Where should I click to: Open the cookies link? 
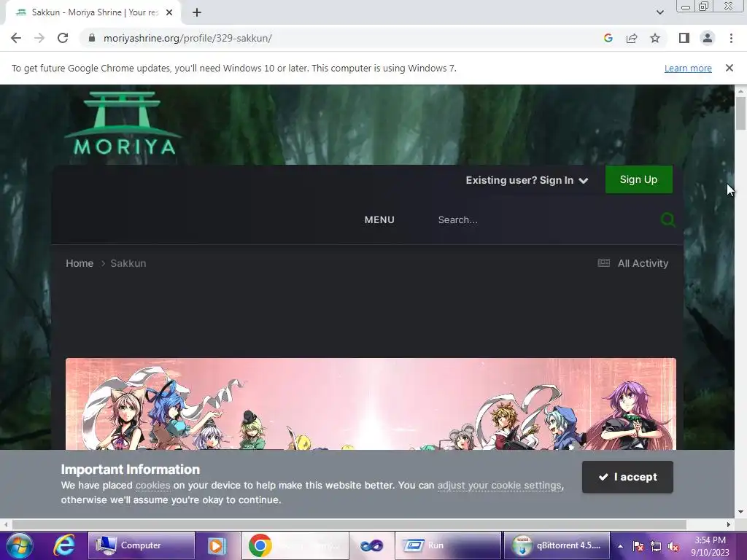pos(153,485)
